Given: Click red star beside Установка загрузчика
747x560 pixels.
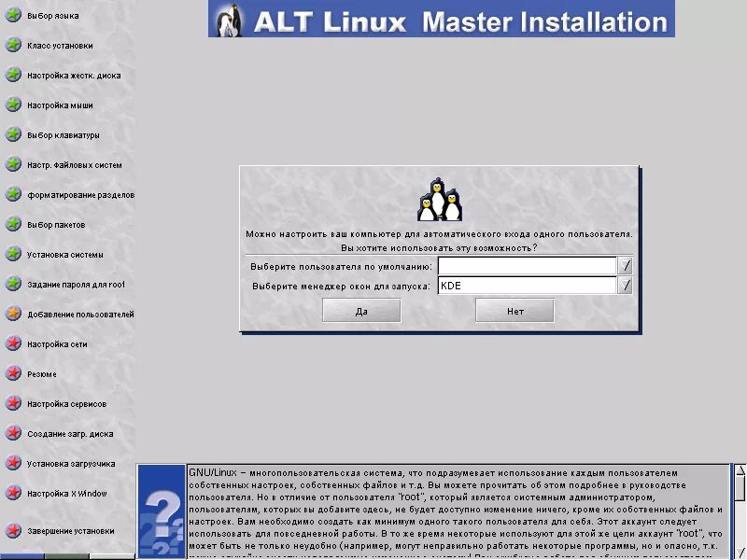Looking at the screenshot, I should pos(13,463).
